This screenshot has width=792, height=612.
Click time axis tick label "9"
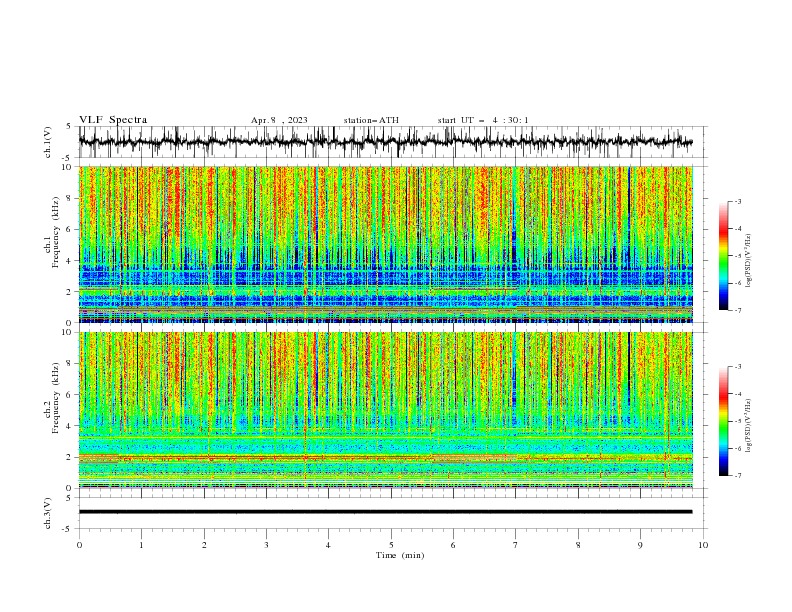pyautogui.click(x=640, y=545)
